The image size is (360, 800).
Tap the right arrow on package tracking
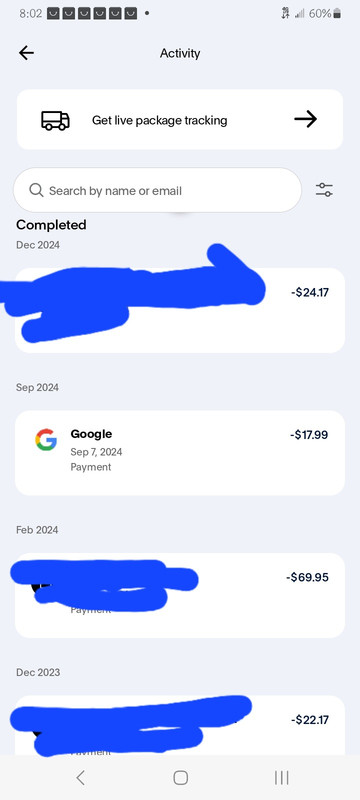coord(305,120)
